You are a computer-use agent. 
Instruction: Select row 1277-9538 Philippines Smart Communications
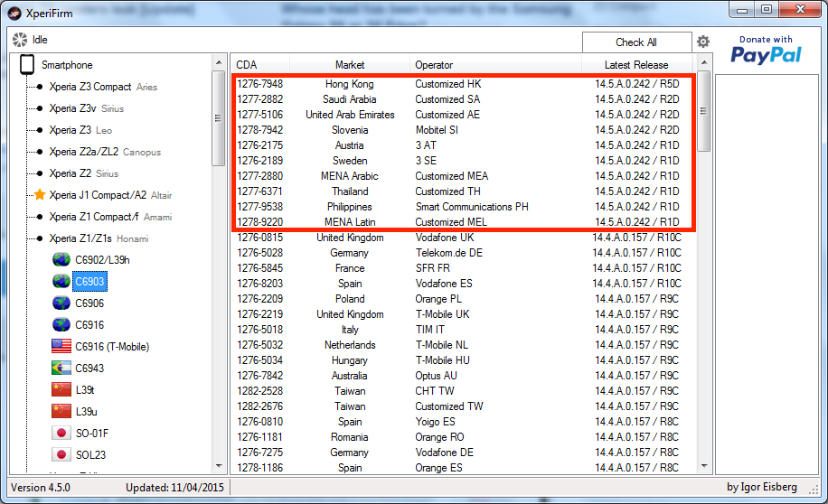464,206
